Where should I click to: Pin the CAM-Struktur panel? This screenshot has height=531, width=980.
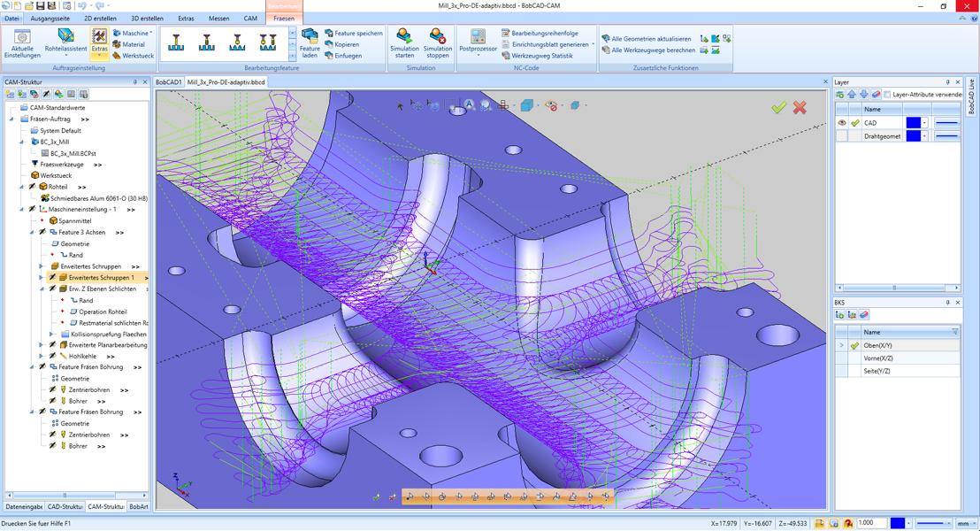(x=135, y=82)
